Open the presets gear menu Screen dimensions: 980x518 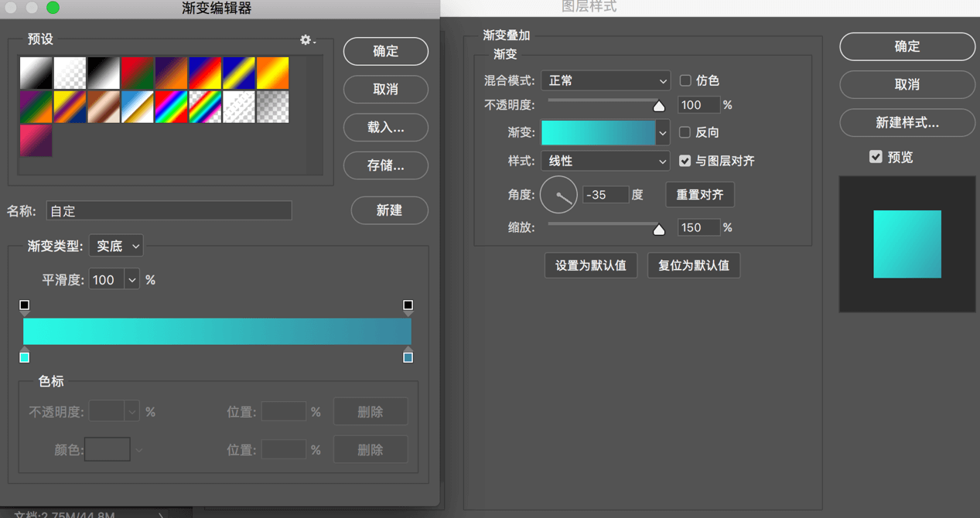(x=307, y=40)
